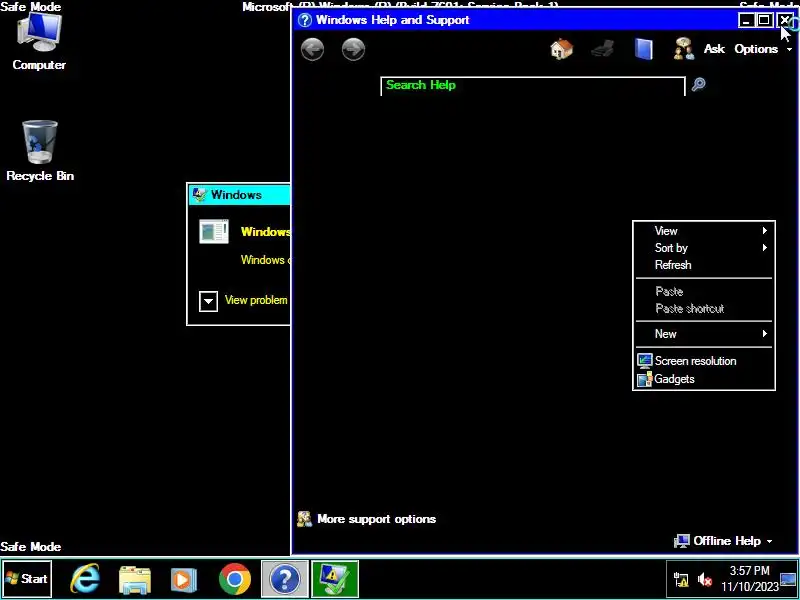Image resolution: width=800 pixels, height=600 pixels.
Task: Click the More support options icon
Action: click(x=305, y=519)
